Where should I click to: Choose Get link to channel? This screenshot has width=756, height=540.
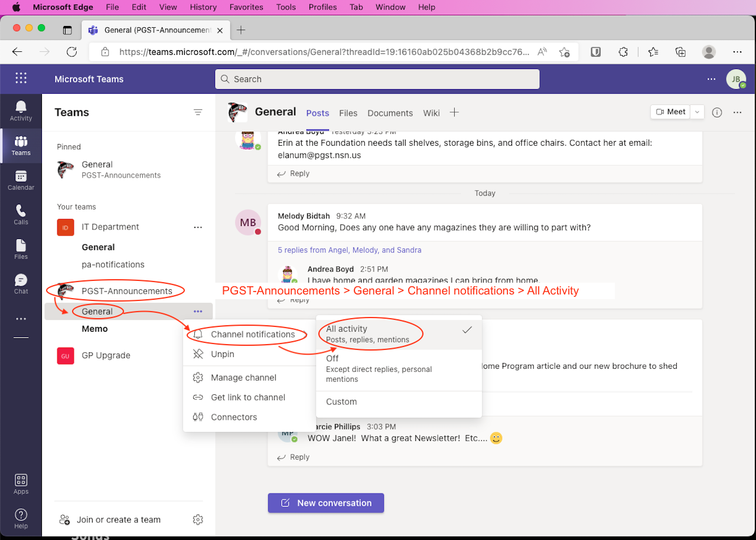pyautogui.click(x=249, y=397)
